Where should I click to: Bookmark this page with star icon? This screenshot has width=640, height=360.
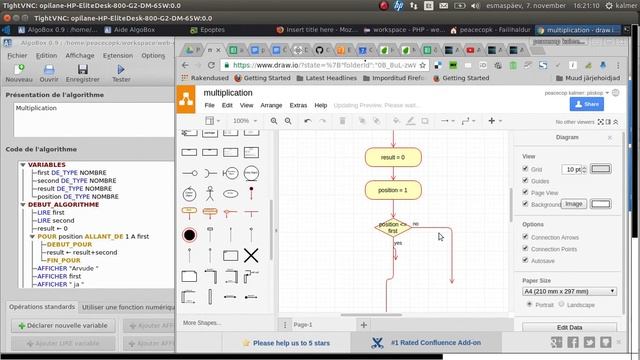pyautogui.click(x=422, y=65)
